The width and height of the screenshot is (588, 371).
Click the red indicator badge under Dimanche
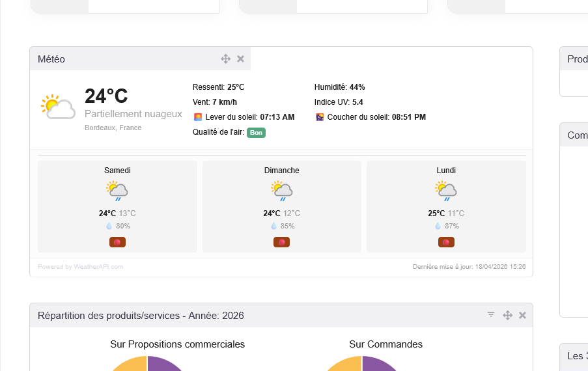click(x=282, y=242)
